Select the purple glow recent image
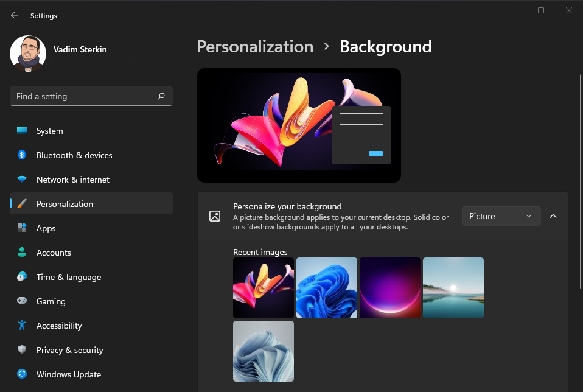 point(390,288)
